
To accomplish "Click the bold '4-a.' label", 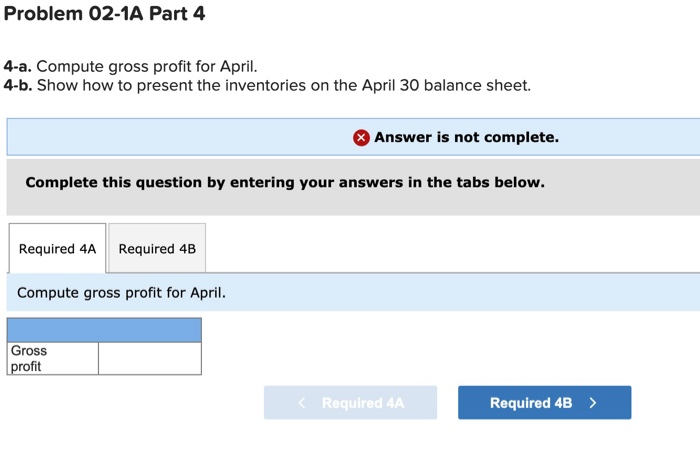I will click(x=17, y=67).
